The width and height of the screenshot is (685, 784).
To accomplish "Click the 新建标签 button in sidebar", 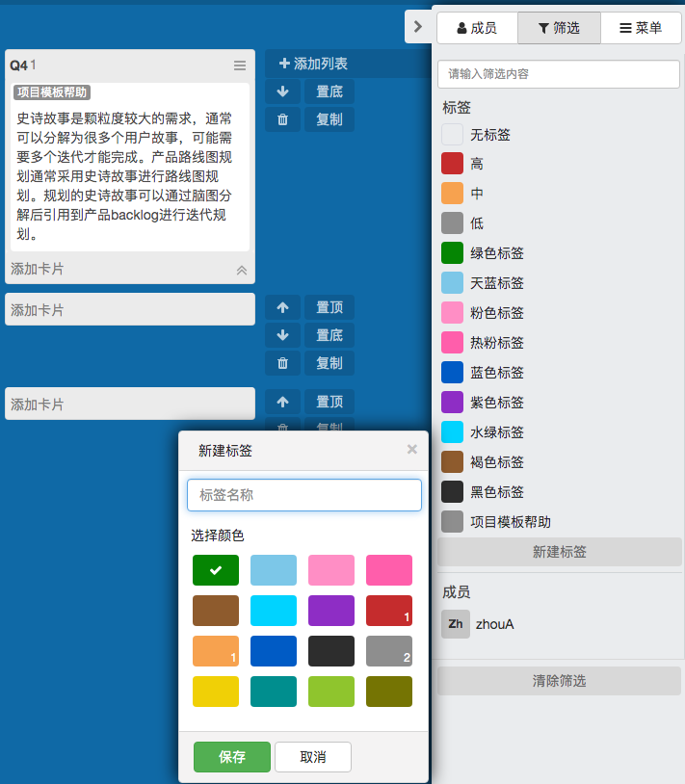I will coord(559,552).
